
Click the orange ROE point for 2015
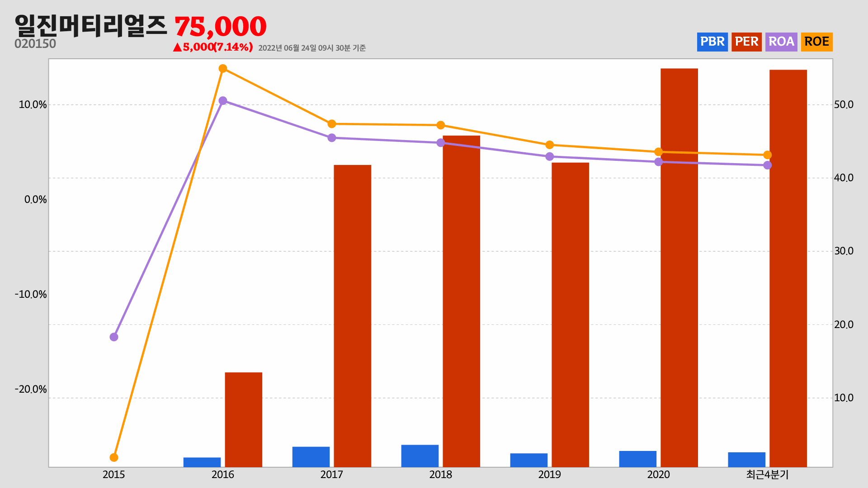pyautogui.click(x=114, y=458)
